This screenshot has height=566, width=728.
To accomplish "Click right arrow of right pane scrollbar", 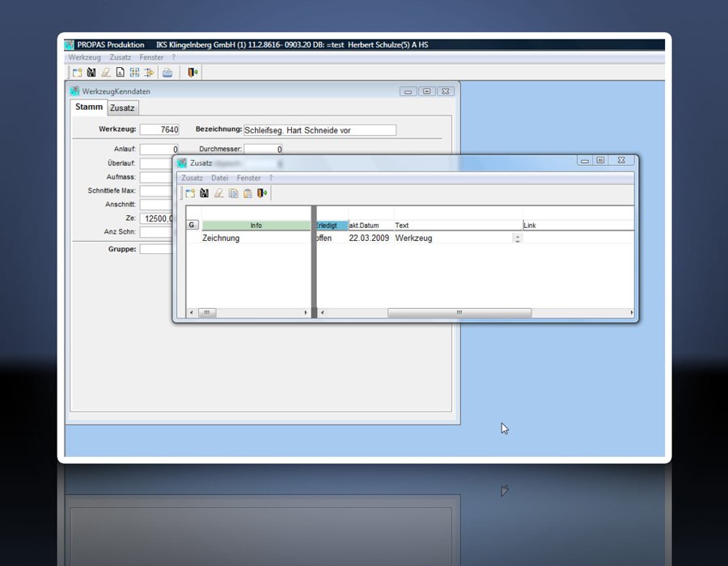I will [x=631, y=313].
